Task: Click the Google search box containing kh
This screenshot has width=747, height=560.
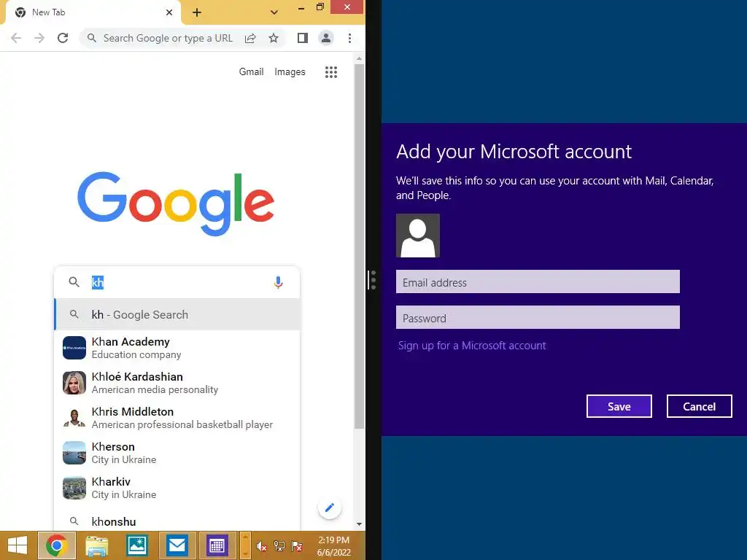Action: (x=177, y=282)
